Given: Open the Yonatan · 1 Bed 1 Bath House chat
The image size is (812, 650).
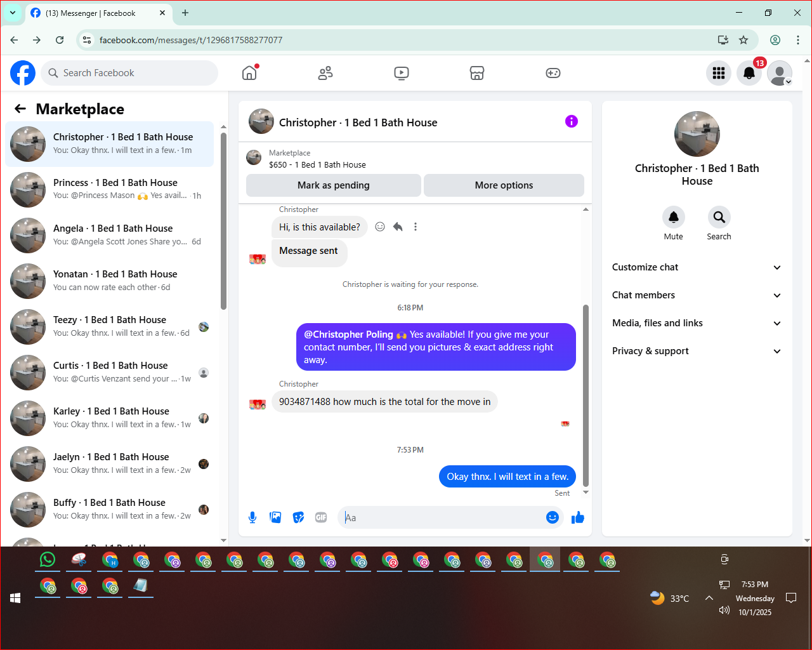Looking at the screenshot, I should (109, 281).
